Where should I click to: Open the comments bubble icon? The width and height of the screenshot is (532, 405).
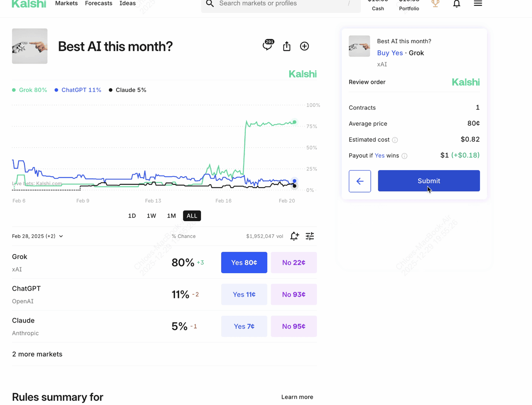click(267, 46)
